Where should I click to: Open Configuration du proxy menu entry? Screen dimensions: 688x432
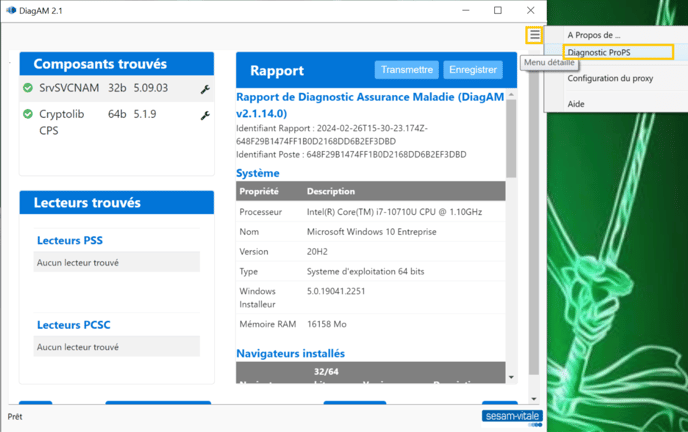610,79
